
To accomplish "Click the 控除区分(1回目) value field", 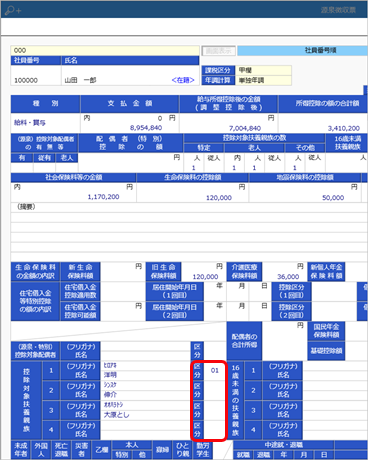I will tap(333, 292).
